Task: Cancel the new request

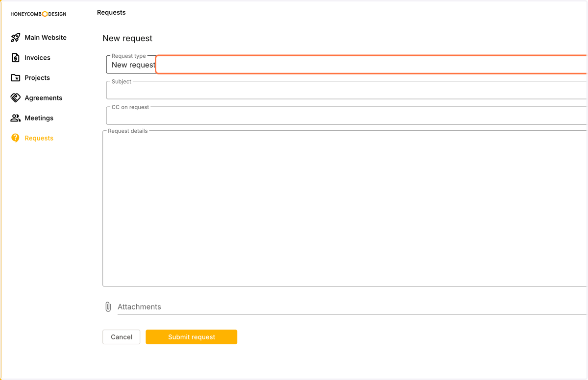Action: coord(122,337)
